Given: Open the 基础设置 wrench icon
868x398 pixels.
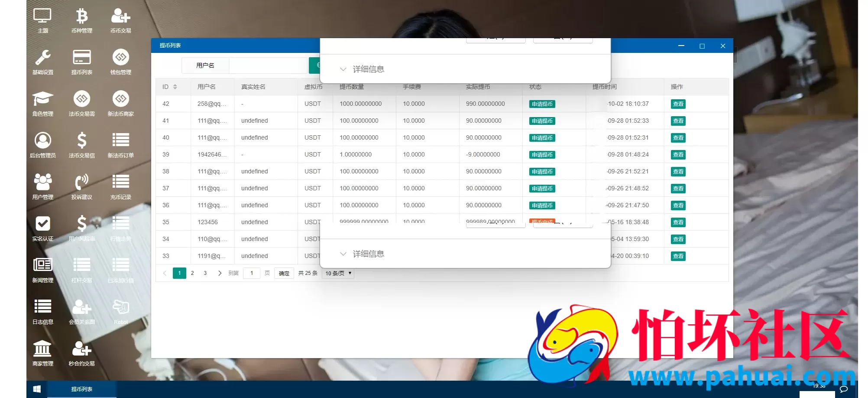Looking at the screenshot, I should point(42,62).
